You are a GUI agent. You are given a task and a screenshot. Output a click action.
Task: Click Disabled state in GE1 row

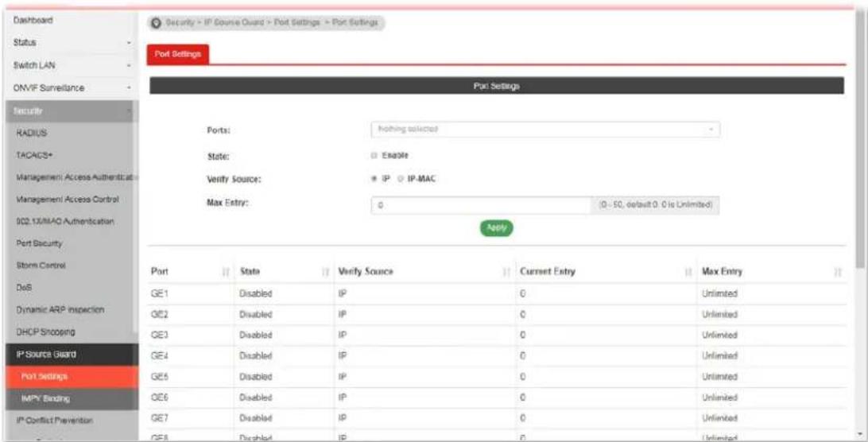point(255,294)
